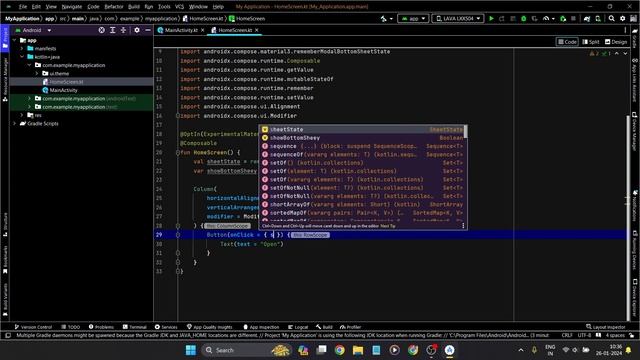Hide the Project panel with the minus icon

148,30
